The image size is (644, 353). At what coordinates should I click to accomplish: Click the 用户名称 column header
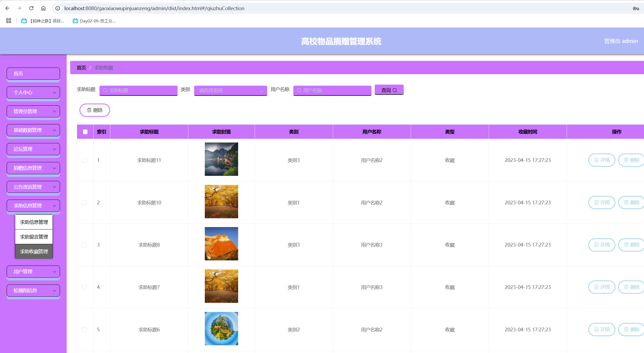click(x=371, y=132)
